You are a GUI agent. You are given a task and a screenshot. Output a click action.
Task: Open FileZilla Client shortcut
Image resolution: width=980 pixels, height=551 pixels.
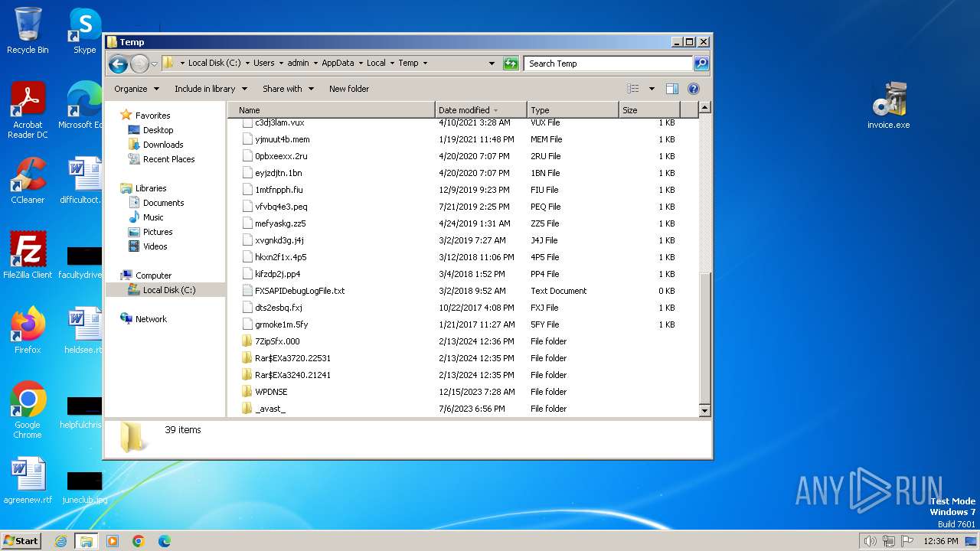click(28, 256)
